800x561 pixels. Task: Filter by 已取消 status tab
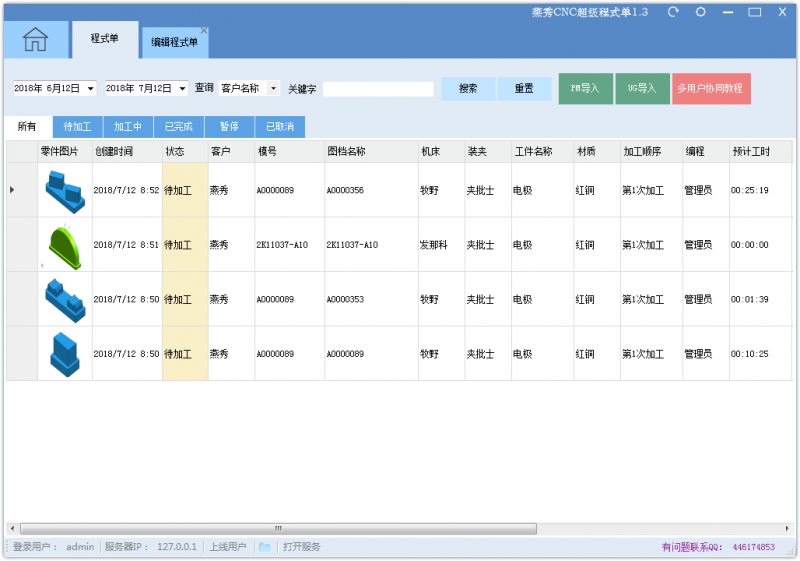[x=280, y=126]
